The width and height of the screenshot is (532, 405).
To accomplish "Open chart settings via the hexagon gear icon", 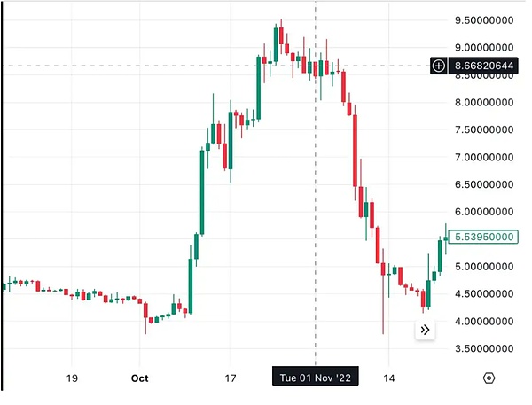I will click(489, 378).
